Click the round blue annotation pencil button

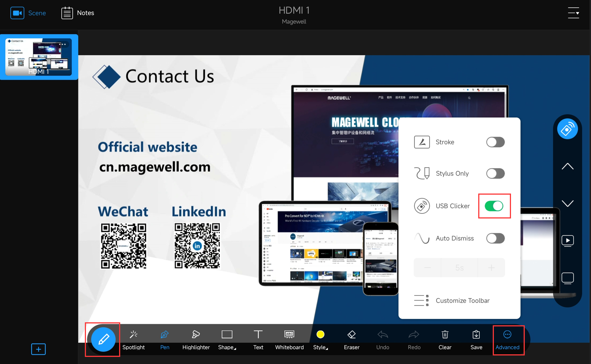[103, 339]
